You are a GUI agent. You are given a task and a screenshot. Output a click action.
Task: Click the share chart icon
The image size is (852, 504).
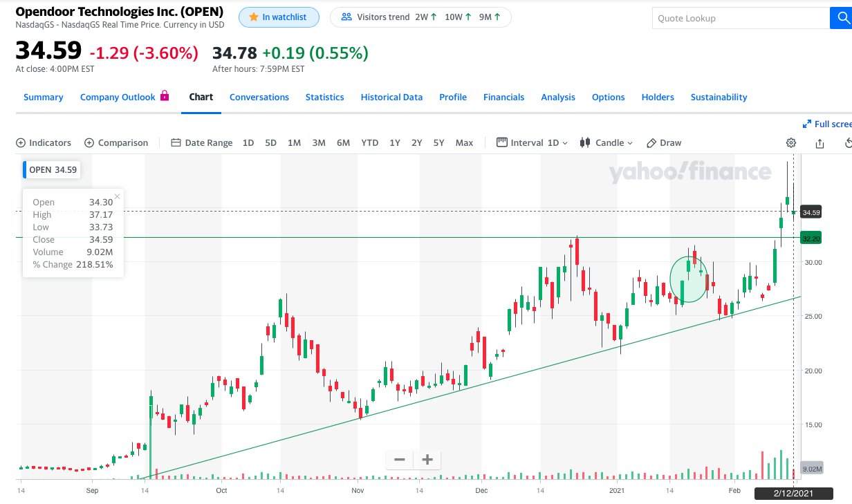819,143
